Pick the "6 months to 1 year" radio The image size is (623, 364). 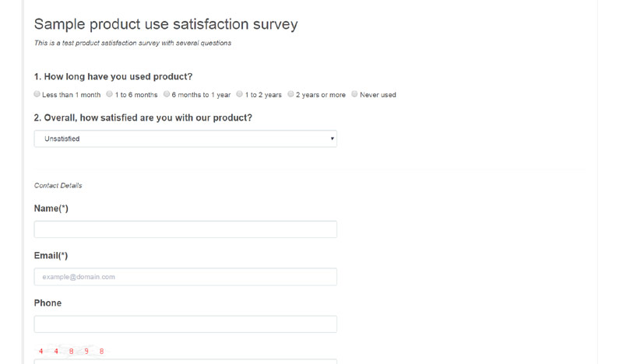(167, 94)
